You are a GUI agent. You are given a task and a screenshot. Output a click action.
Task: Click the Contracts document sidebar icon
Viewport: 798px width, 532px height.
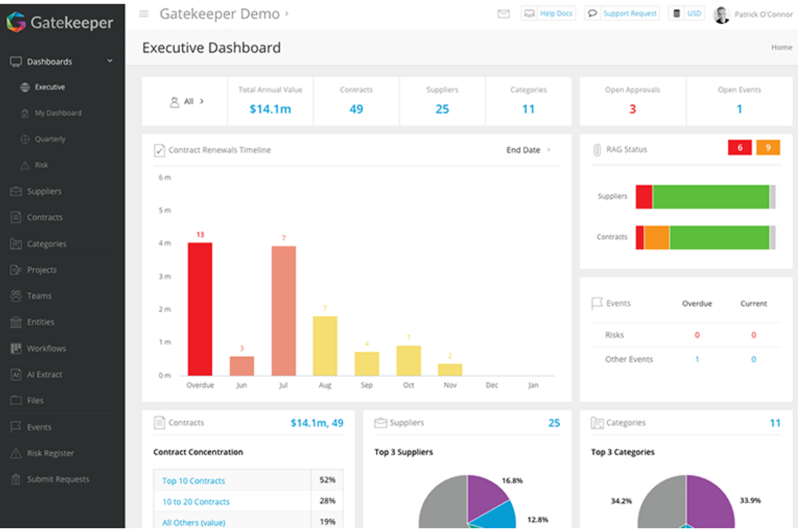16,217
